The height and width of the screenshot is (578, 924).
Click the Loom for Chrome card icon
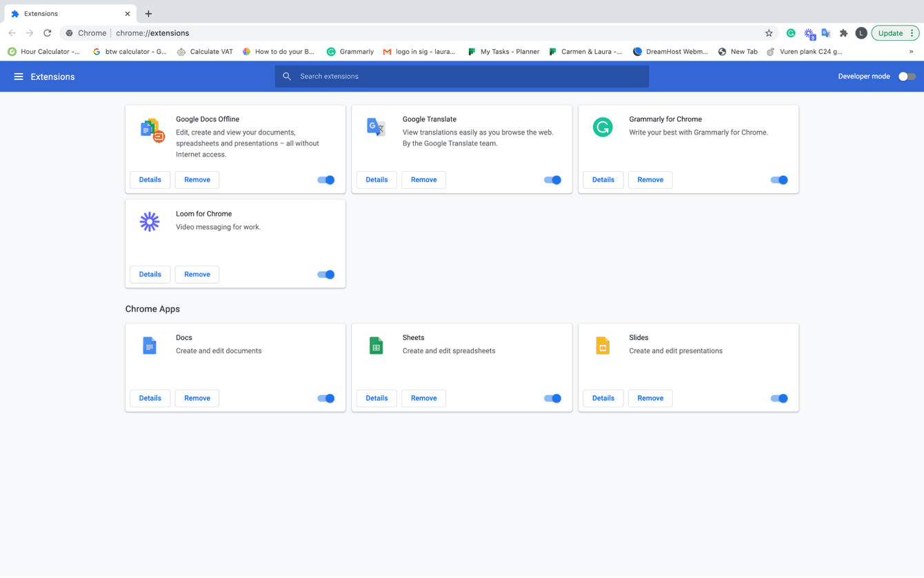pyautogui.click(x=150, y=221)
